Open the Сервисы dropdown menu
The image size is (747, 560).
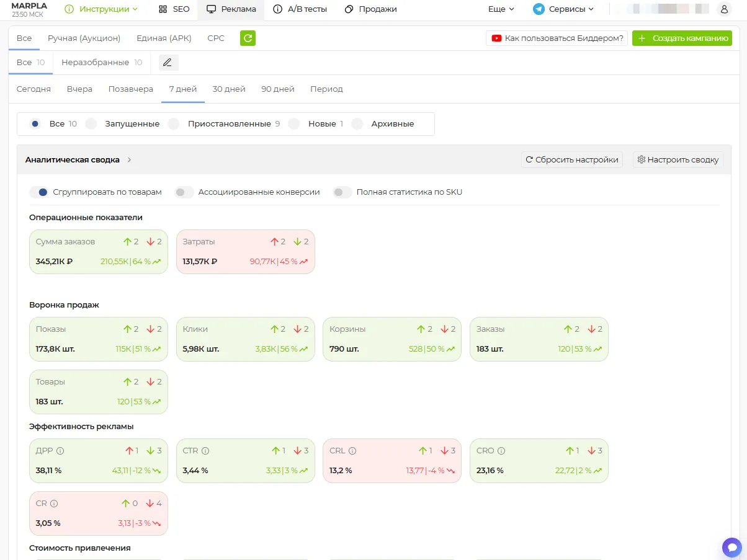(563, 9)
